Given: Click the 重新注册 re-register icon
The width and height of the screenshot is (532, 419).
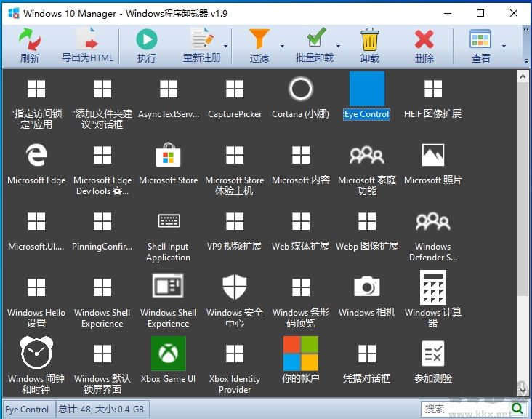Looking at the screenshot, I should click(202, 39).
